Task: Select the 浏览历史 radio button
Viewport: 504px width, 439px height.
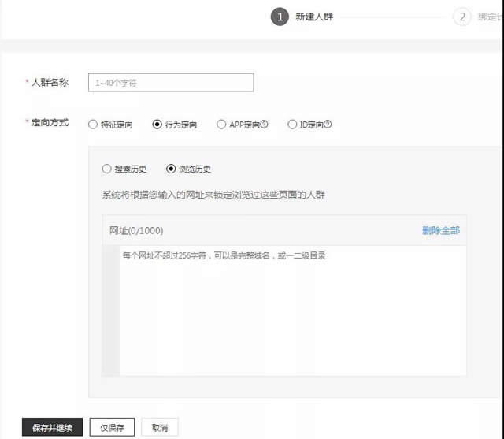Action: (x=171, y=169)
